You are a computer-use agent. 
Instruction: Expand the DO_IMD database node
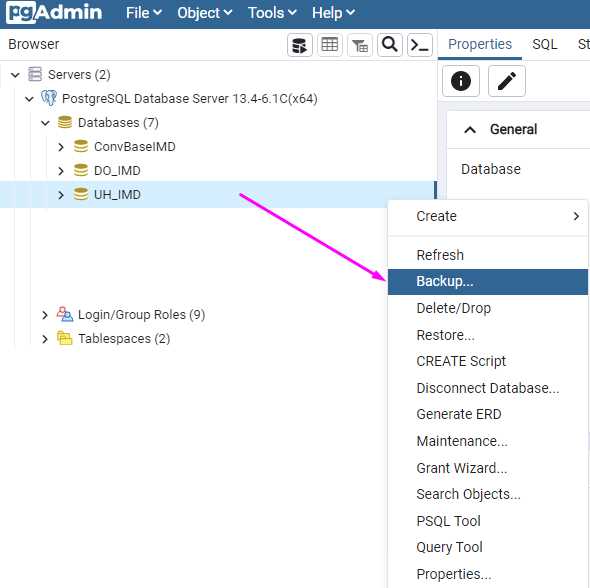pos(61,171)
